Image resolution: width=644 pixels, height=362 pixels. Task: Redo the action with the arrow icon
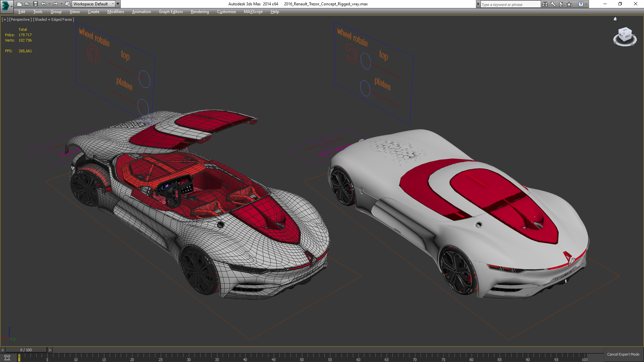point(55,4)
